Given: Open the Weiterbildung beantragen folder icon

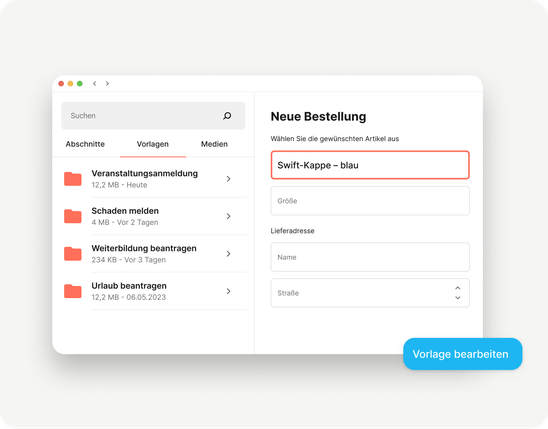Looking at the screenshot, I should (73, 254).
